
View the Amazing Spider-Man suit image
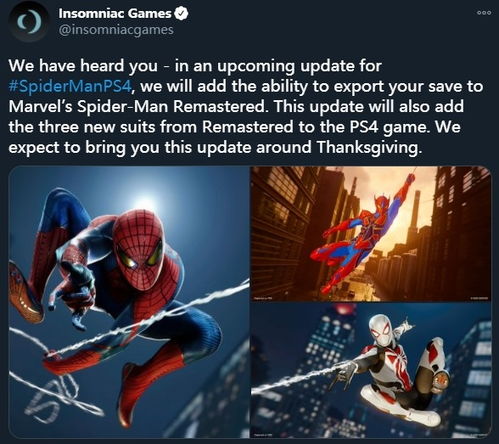(129, 302)
